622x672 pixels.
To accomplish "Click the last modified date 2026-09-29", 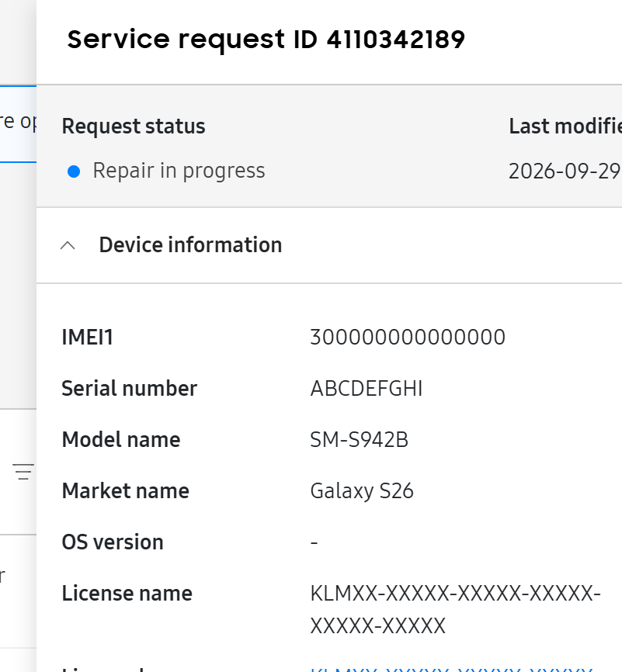I will [x=565, y=171].
